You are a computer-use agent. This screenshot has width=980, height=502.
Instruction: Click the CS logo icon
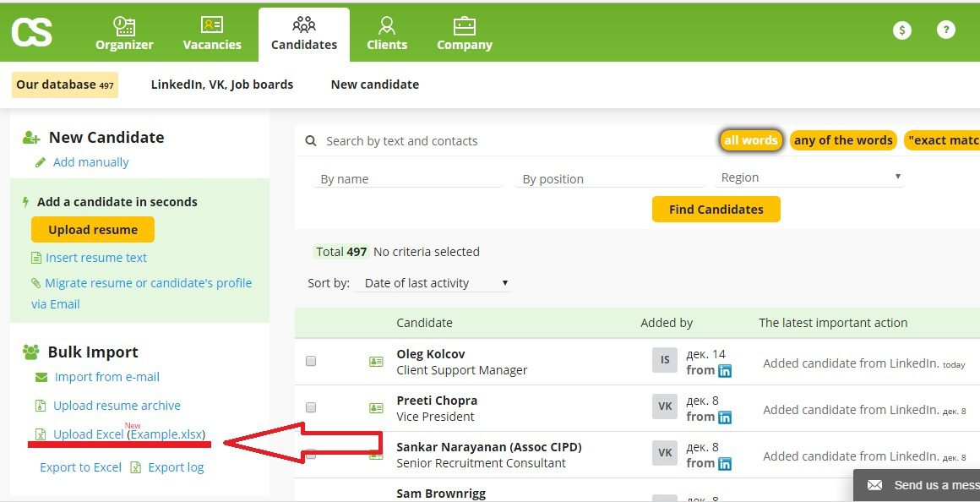31,31
